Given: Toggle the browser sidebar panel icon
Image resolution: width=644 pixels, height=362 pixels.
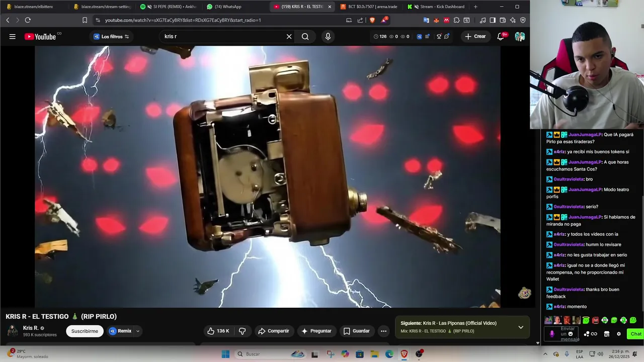Looking at the screenshot, I should tap(493, 20).
